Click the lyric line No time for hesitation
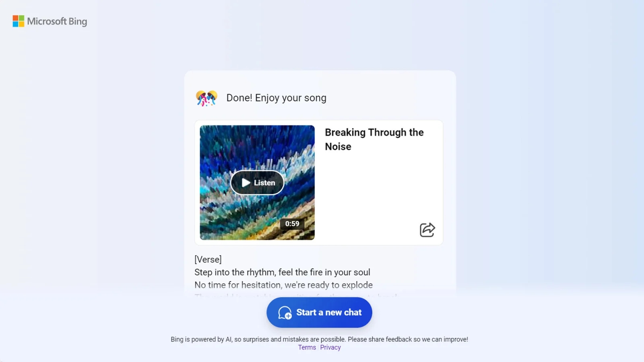The width and height of the screenshot is (644, 362). (283, 285)
